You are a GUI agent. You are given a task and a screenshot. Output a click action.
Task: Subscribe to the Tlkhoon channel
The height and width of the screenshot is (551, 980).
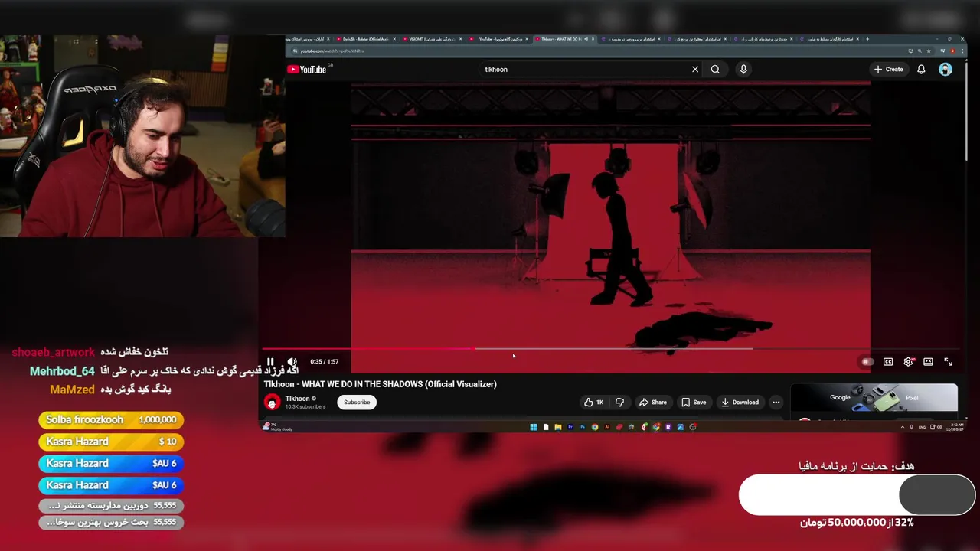click(x=357, y=403)
